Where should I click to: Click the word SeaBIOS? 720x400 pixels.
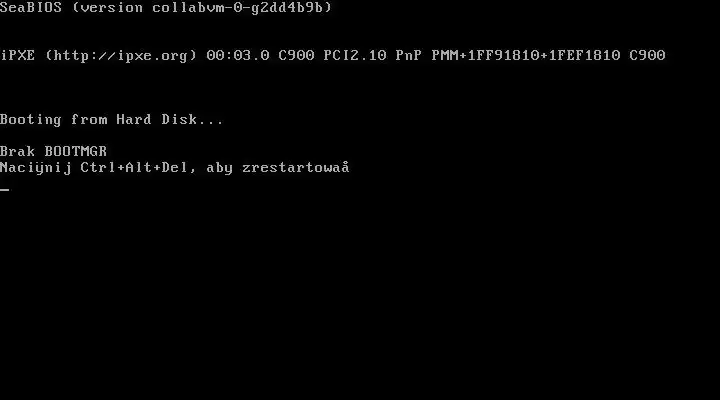pyautogui.click(x=31, y=7)
